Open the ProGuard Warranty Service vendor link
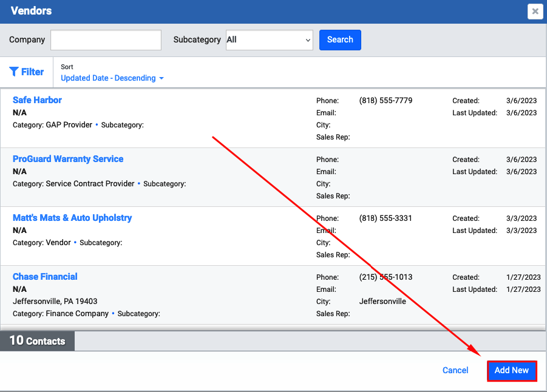 (x=68, y=159)
